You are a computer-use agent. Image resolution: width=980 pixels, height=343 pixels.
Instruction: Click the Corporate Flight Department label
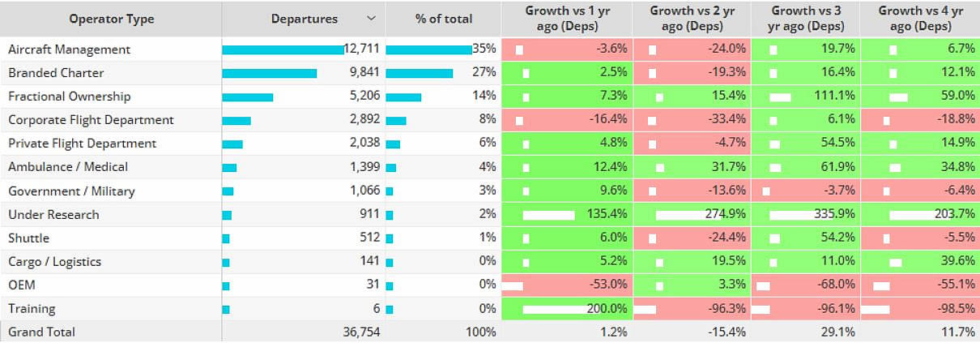(x=91, y=120)
